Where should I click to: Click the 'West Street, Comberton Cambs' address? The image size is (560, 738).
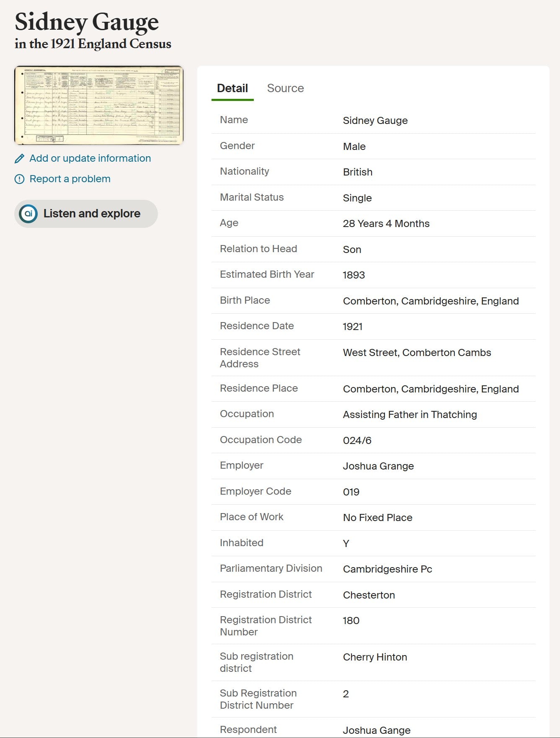tap(417, 353)
